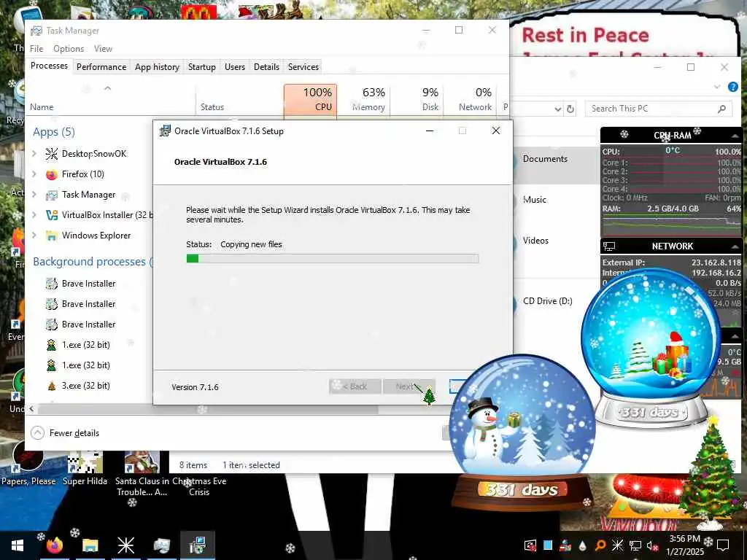Click the snowflake system tray icon

(617, 545)
